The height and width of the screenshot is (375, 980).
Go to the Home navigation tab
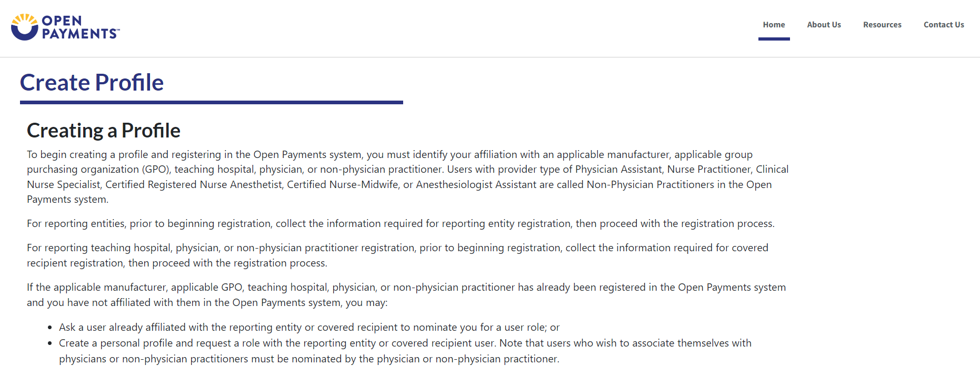(774, 25)
